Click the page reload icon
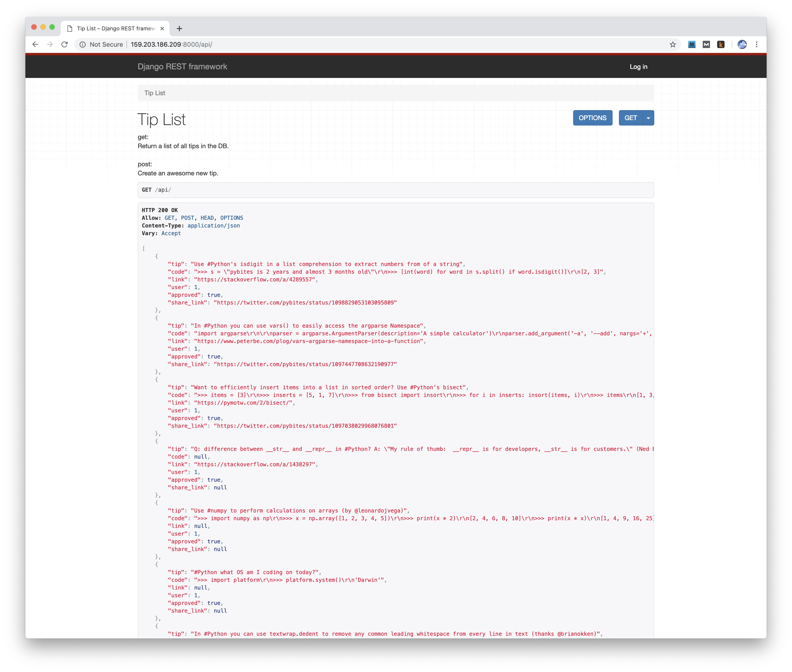This screenshot has height=672, width=792. 64,44
